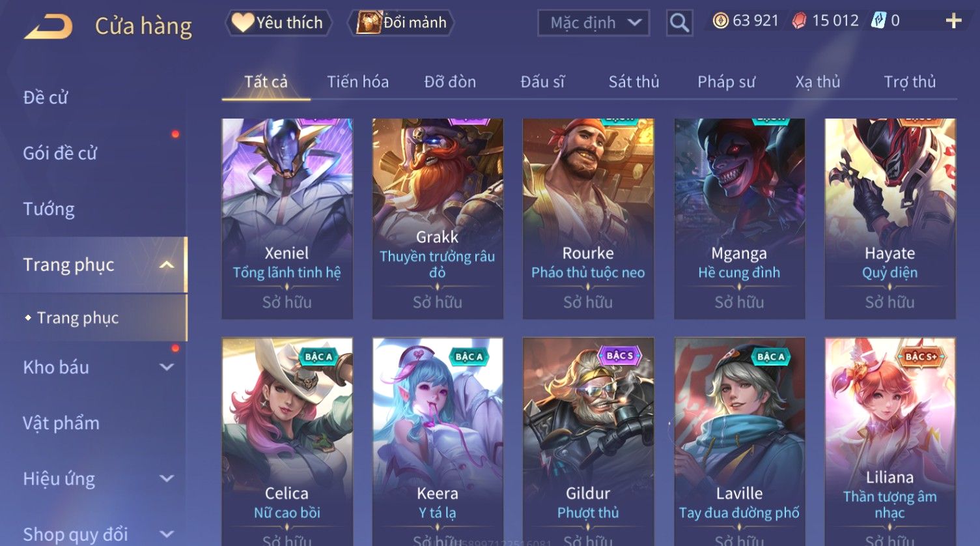Expand the Hiệu ứng sidebar section

click(167, 478)
